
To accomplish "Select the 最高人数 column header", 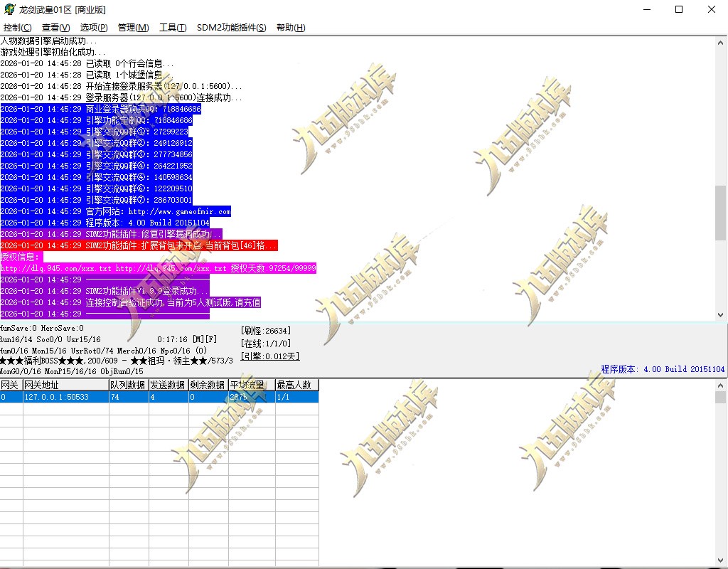I will (x=296, y=385).
